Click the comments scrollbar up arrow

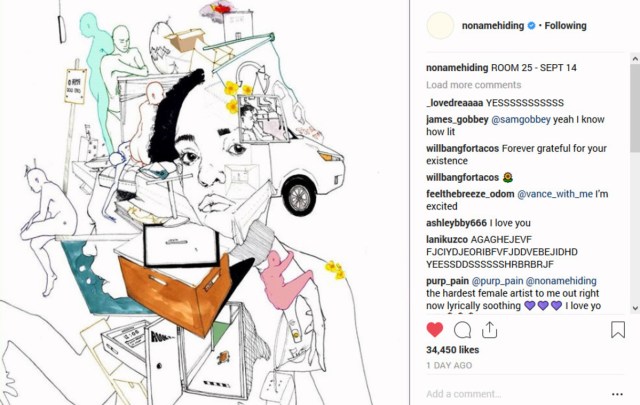(635, 59)
